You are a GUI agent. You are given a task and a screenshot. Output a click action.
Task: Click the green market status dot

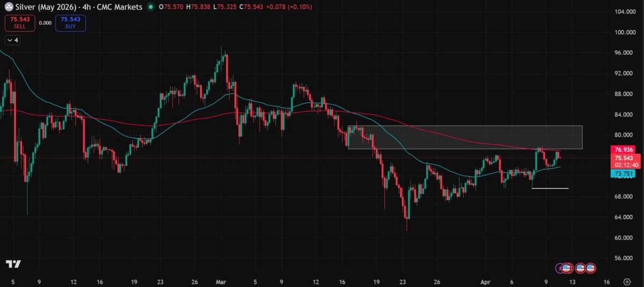[x=151, y=7]
